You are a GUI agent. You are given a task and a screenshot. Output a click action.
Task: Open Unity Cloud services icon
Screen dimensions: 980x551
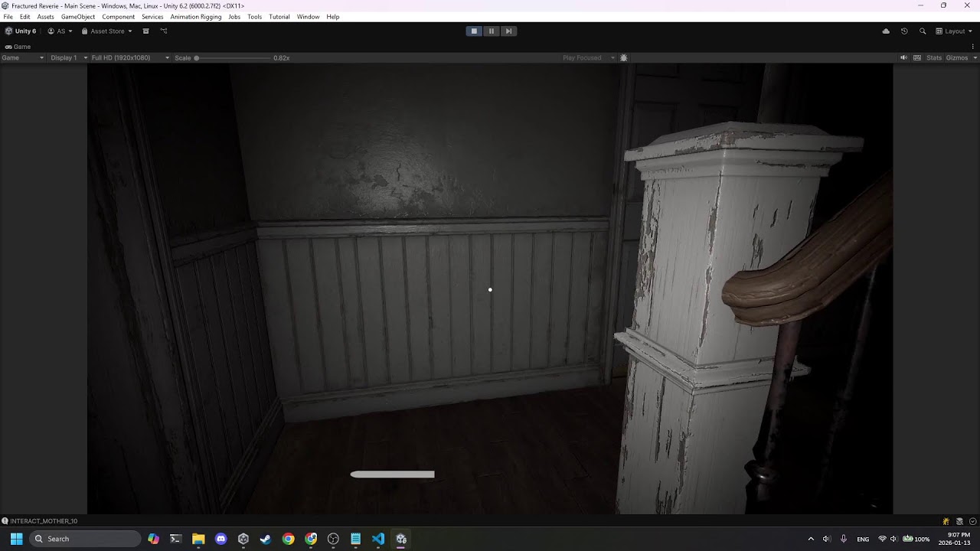[886, 31]
